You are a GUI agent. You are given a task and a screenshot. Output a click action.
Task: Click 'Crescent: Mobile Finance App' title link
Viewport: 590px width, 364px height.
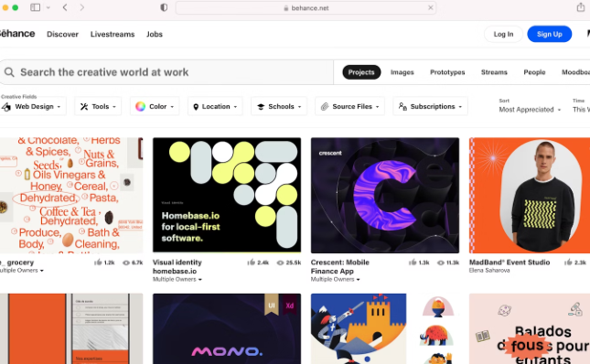[339, 267]
